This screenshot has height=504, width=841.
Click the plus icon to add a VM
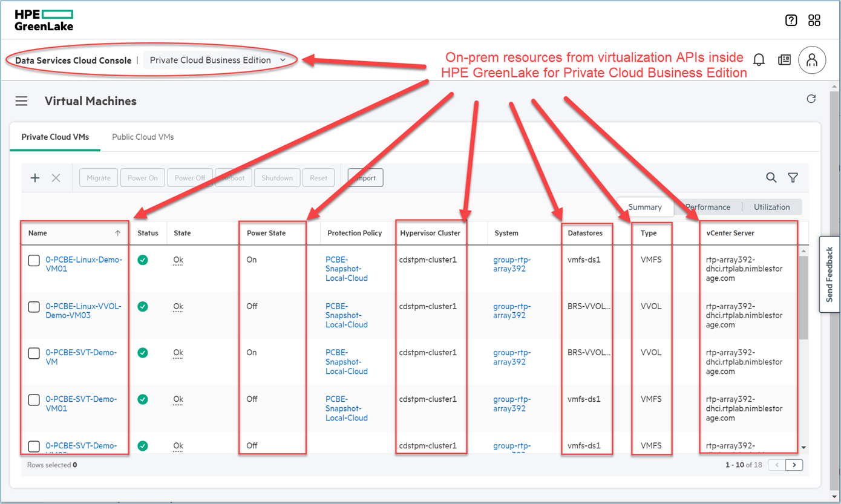click(x=35, y=178)
